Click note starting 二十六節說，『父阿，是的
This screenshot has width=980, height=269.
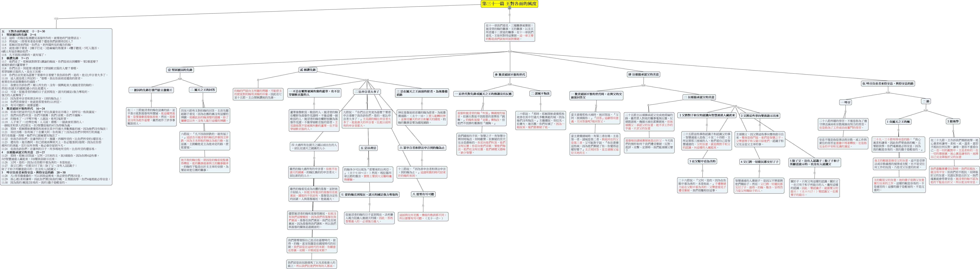[703, 185]
